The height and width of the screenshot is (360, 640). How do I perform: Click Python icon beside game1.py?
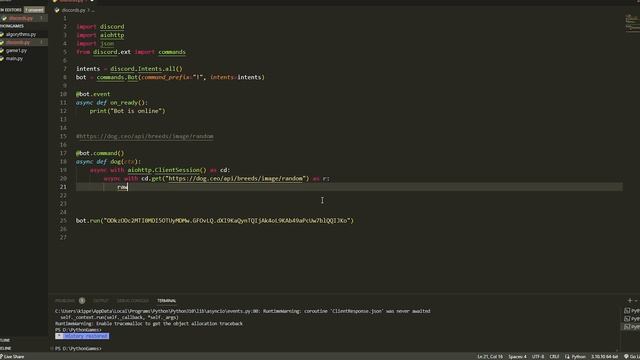[x=2, y=51]
